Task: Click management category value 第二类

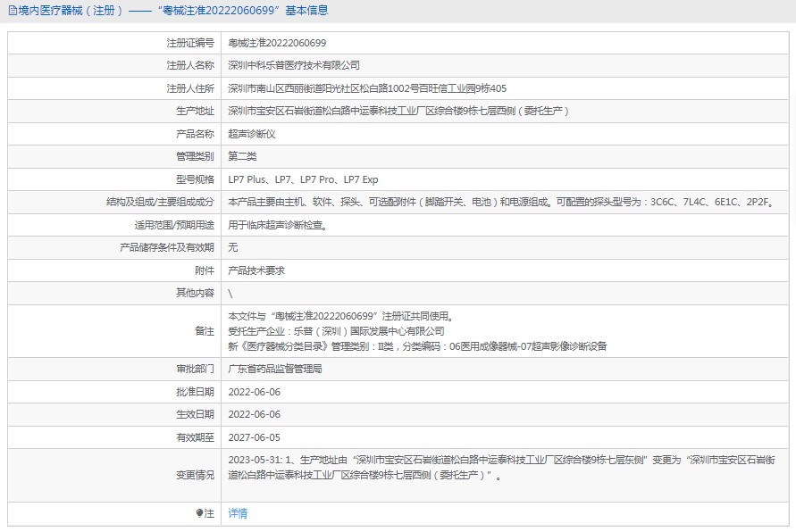Action: [242, 156]
